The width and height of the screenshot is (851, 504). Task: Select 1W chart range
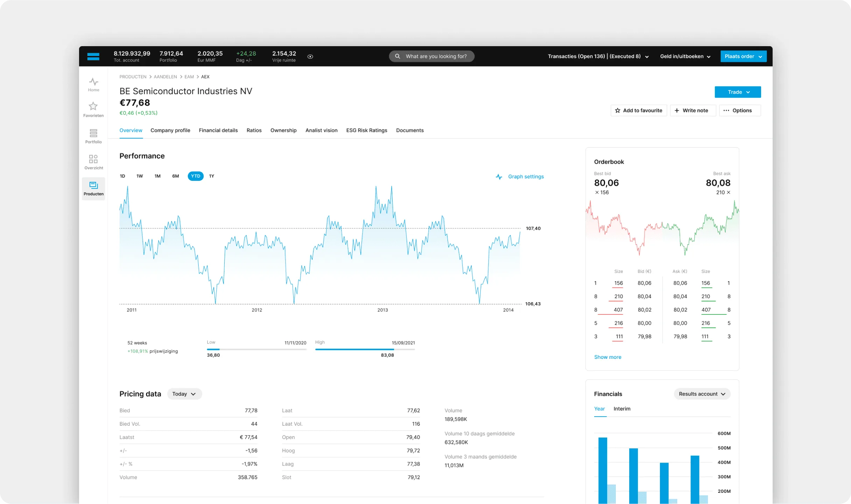[140, 176]
